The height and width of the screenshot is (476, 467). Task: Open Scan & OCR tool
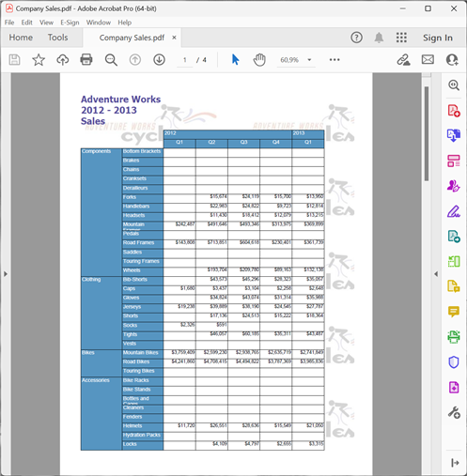[454, 337]
